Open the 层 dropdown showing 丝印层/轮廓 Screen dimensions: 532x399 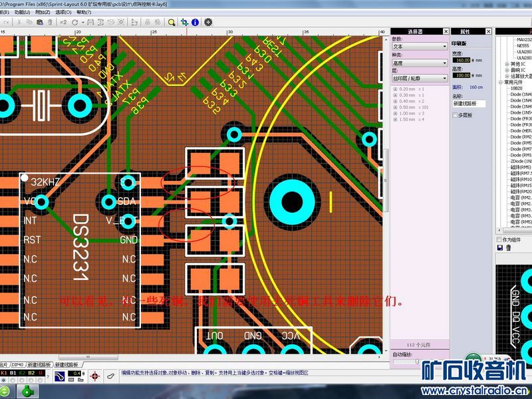(419, 78)
